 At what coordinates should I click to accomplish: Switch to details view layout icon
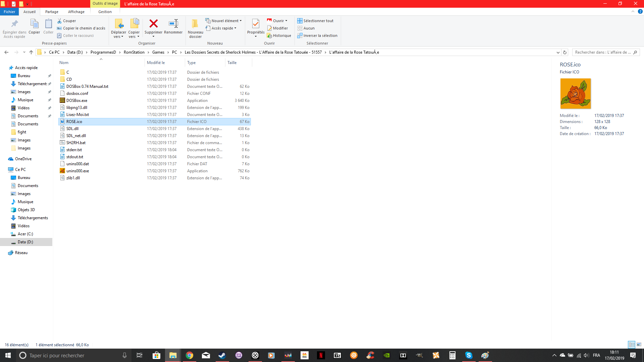coord(632,345)
